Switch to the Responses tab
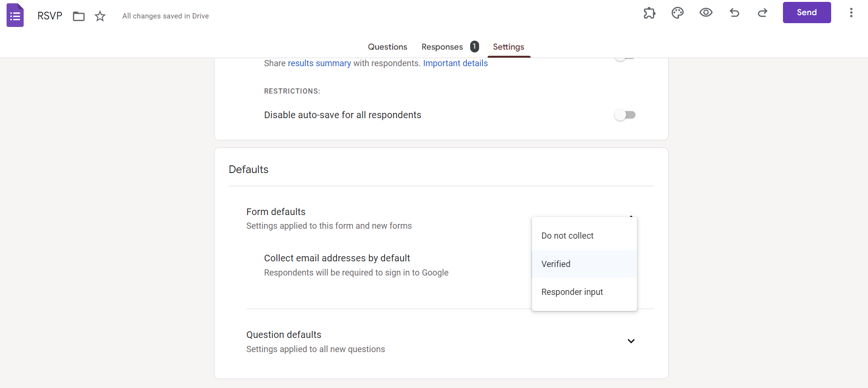The image size is (868, 388). (442, 47)
